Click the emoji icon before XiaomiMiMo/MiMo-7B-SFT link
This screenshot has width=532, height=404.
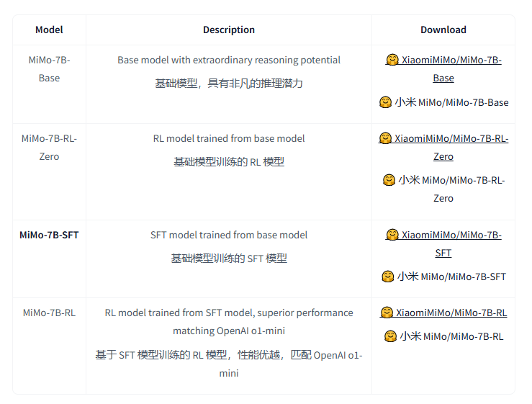[392, 235]
